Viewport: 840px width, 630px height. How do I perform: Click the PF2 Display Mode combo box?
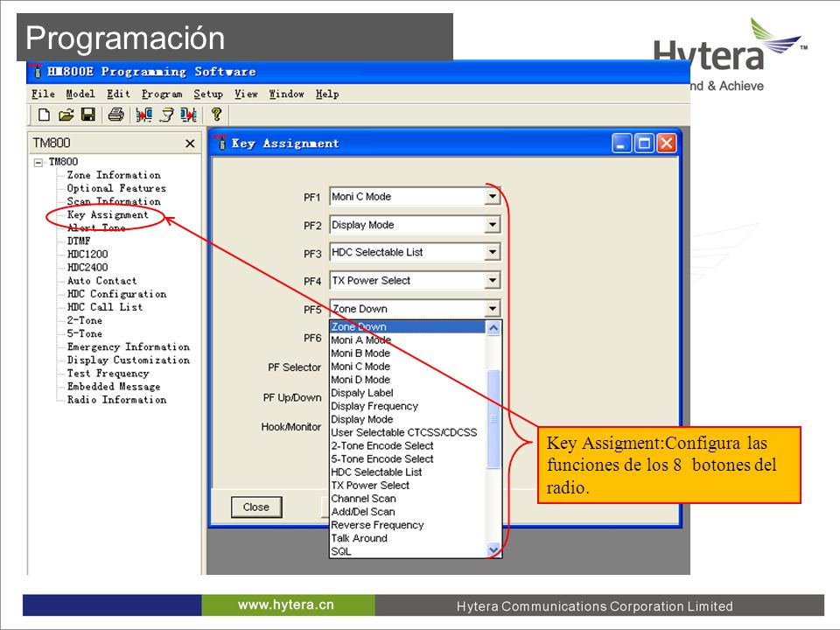(x=415, y=225)
